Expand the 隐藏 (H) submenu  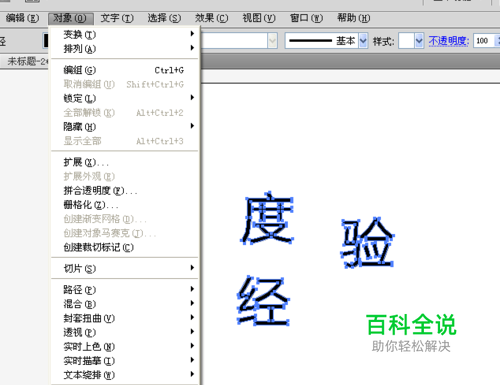coord(125,127)
